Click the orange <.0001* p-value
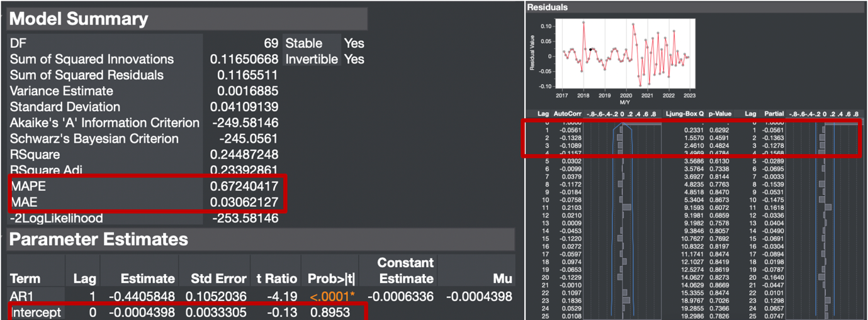The height and width of the screenshot is (320, 868). pyautogui.click(x=330, y=296)
